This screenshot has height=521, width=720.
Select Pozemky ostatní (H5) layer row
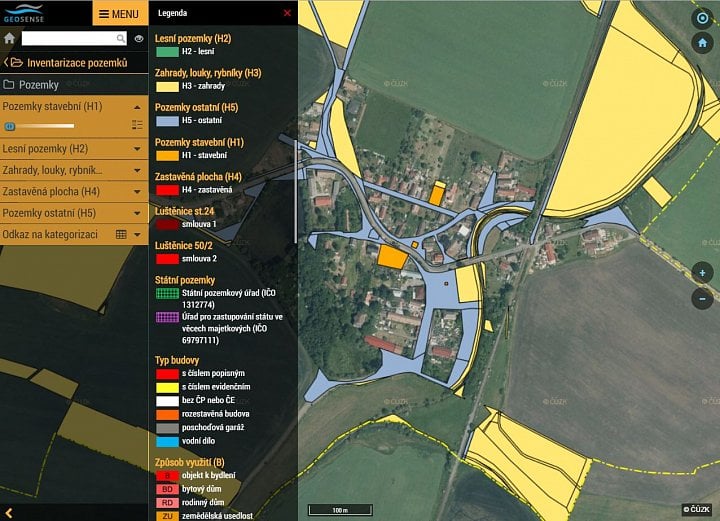pos(62,213)
